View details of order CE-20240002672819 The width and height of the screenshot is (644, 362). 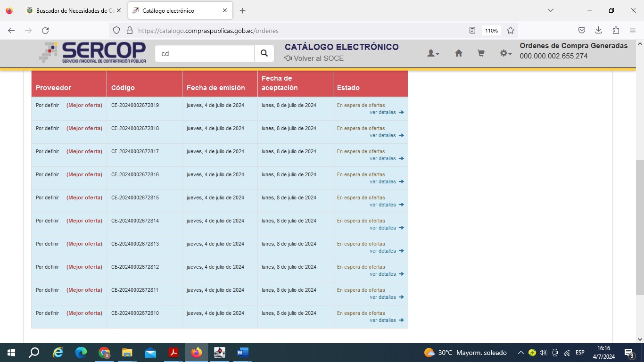(x=383, y=113)
